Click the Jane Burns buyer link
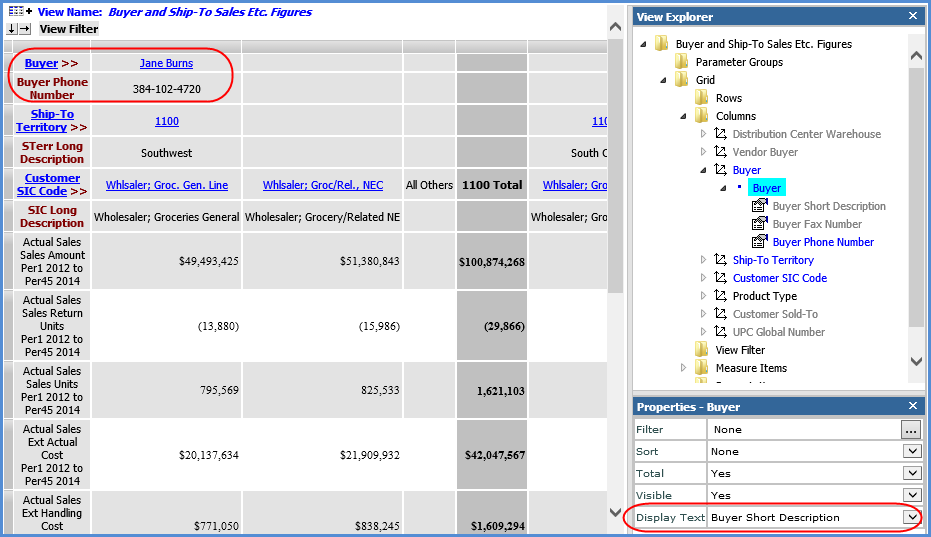Image resolution: width=931 pixels, height=537 pixels. pos(166,63)
